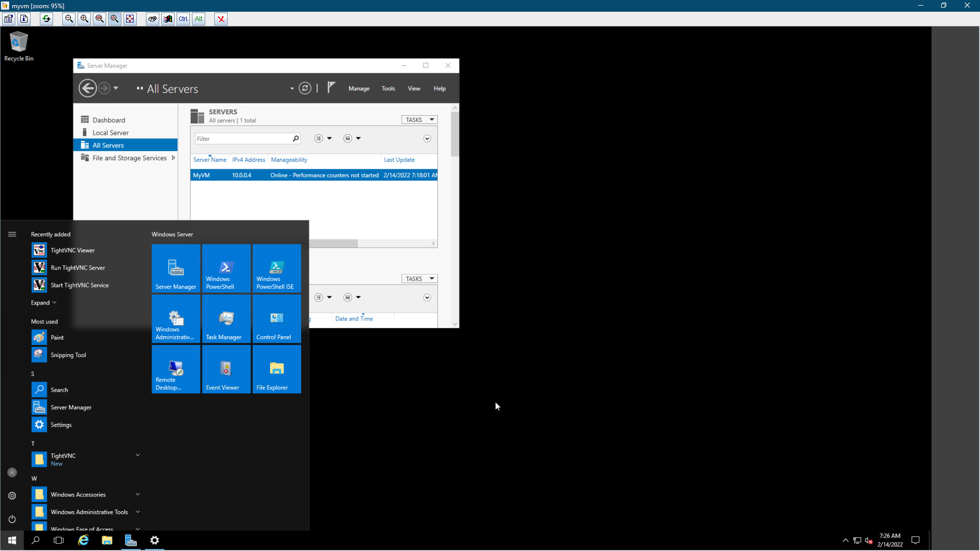Click Start TightVNC Service entry

click(87, 285)
